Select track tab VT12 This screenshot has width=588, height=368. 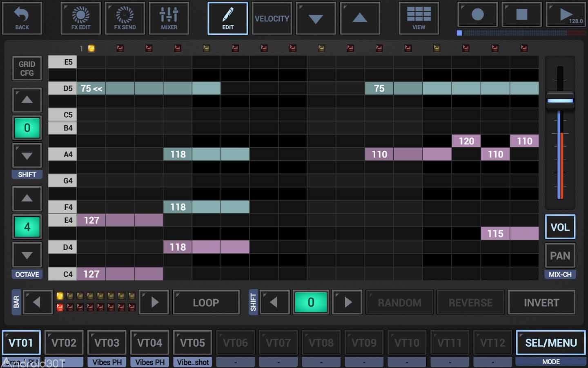point(493,343)
